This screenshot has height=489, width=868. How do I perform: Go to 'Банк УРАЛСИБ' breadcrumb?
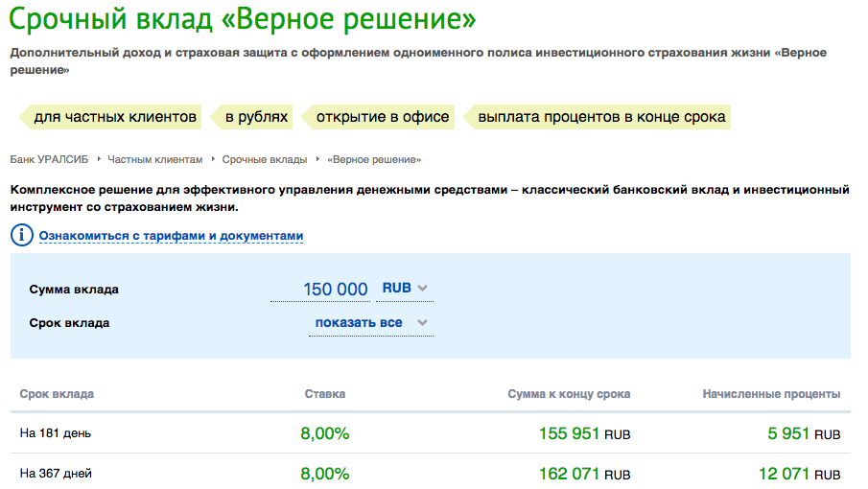click(x=49, y=159)
